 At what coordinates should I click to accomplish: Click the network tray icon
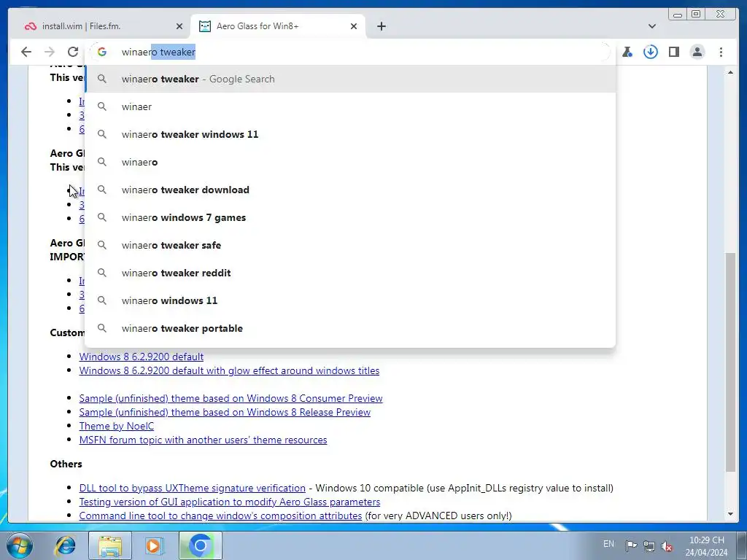tap(649, 545)
